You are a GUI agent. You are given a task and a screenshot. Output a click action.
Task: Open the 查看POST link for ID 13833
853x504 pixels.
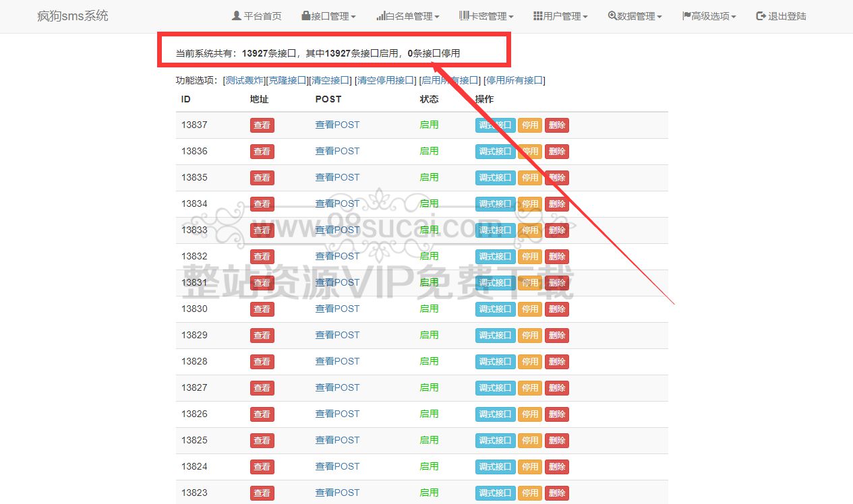[x=337, y=230]
